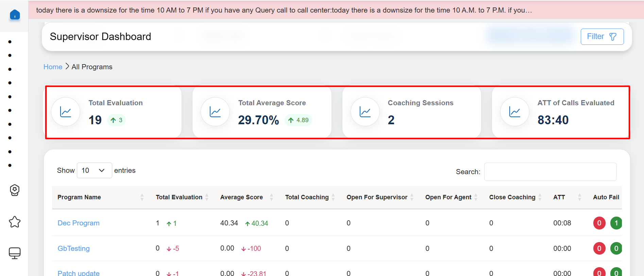This screenshot has height=276, width=644.
Task: Click the ATT of Calls Evaluated chart icon
Action: tap(514, 112)
